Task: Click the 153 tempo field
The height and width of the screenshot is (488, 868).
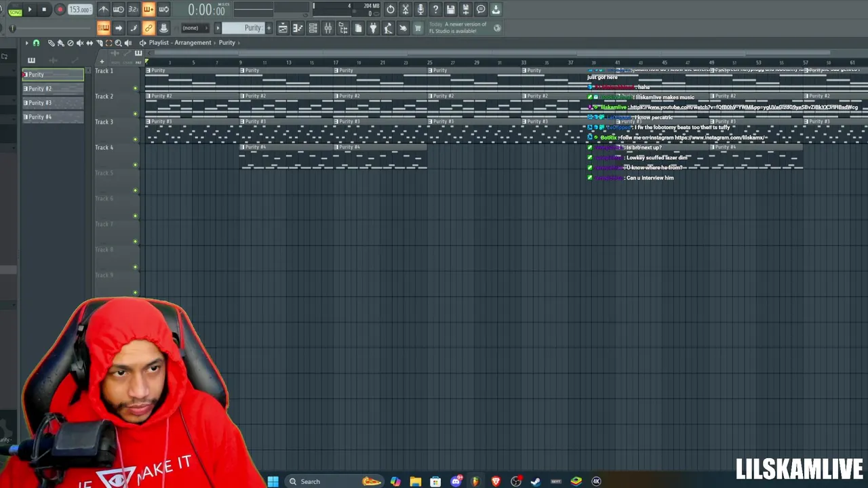Action: coord(80,9)
